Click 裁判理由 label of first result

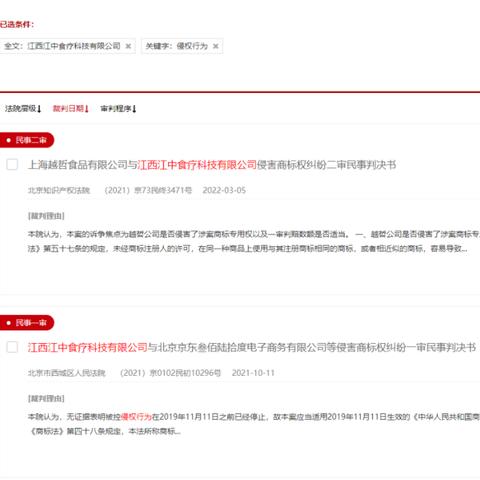(46, 216)
